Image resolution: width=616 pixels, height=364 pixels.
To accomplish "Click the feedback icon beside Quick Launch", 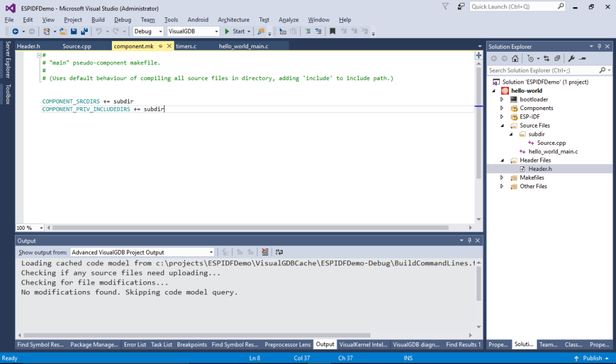I will (x=461, y=7).
